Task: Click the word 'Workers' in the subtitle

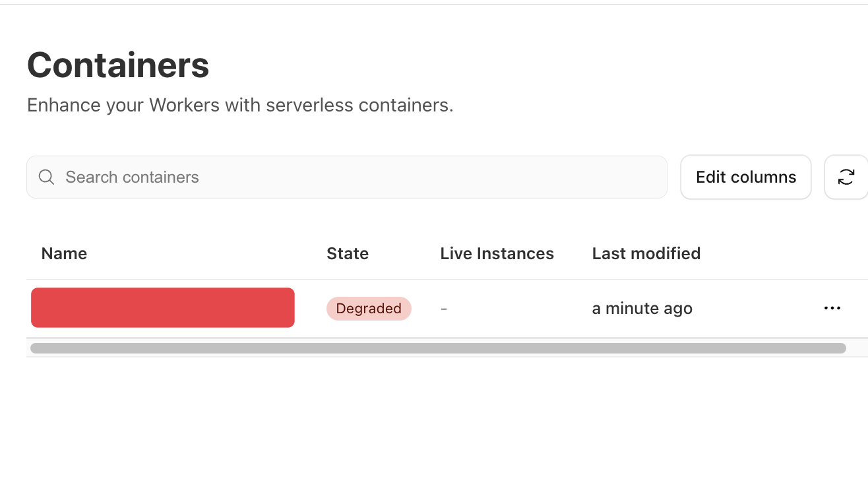Action: point(184,106)
